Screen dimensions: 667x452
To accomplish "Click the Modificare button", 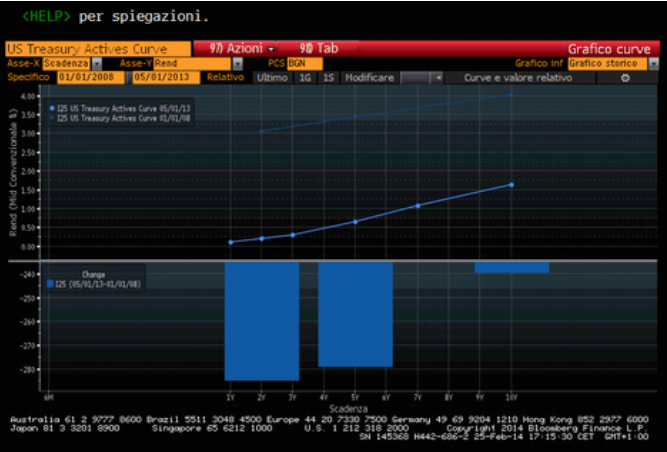I will (369, 78).
